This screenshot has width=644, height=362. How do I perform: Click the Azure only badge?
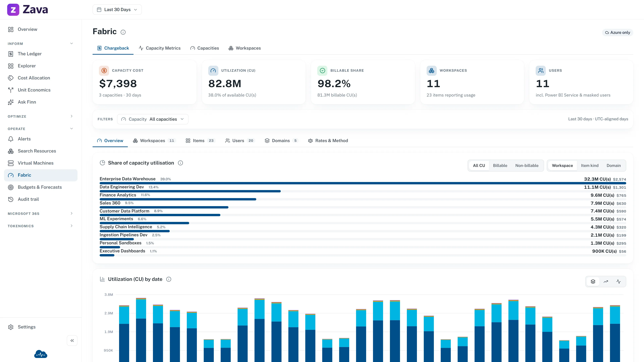(x=618, y=33)
